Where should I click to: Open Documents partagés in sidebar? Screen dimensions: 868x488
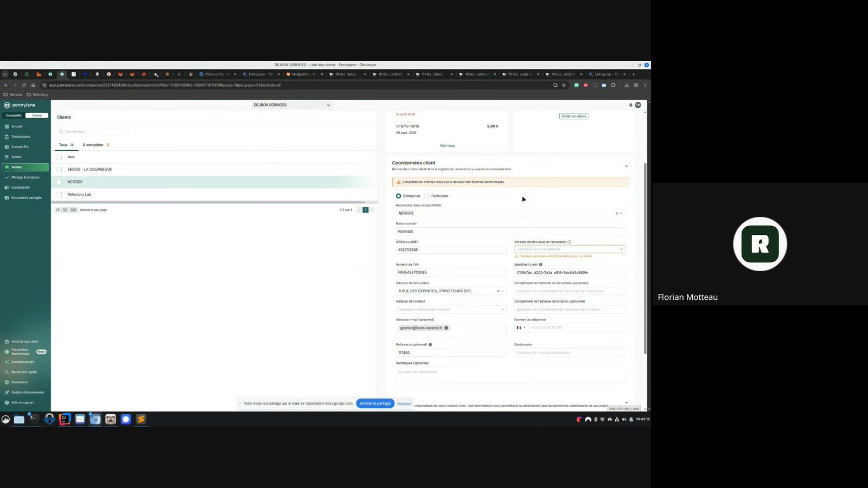point(26,198)
